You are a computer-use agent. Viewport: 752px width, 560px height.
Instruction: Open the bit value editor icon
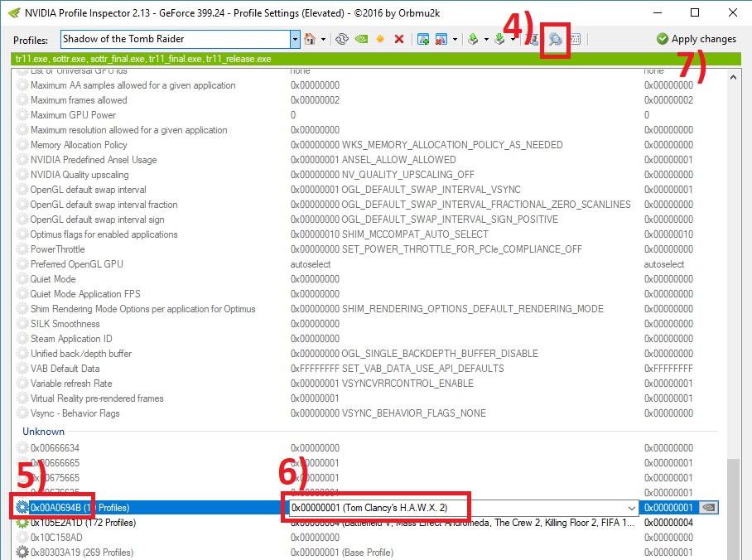coord(575,39)
